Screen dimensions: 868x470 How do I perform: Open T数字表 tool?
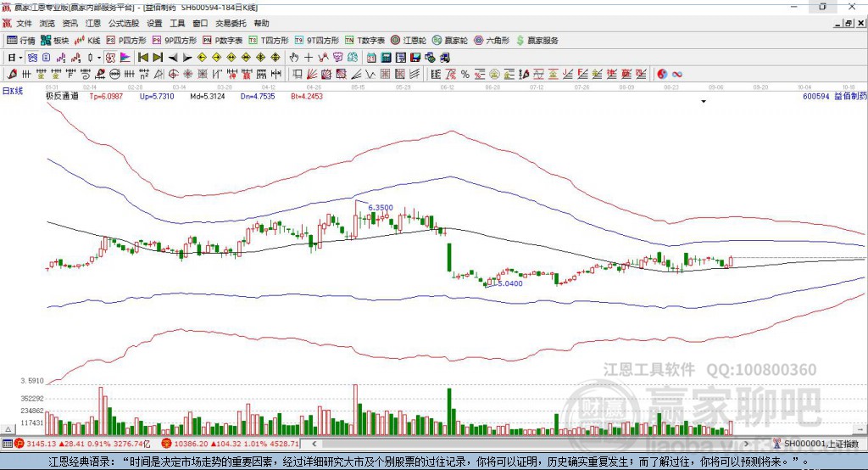tap(364, 41)
